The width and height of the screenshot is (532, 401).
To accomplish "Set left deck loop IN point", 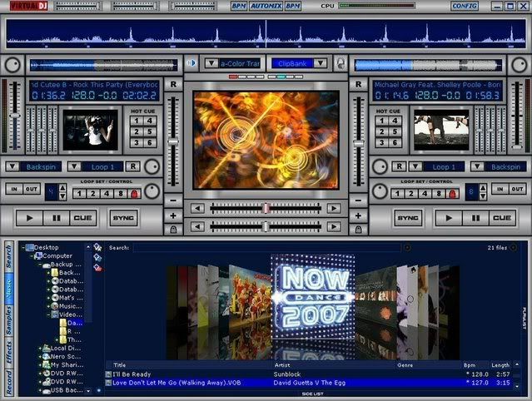I will click(x=14, y=189).
